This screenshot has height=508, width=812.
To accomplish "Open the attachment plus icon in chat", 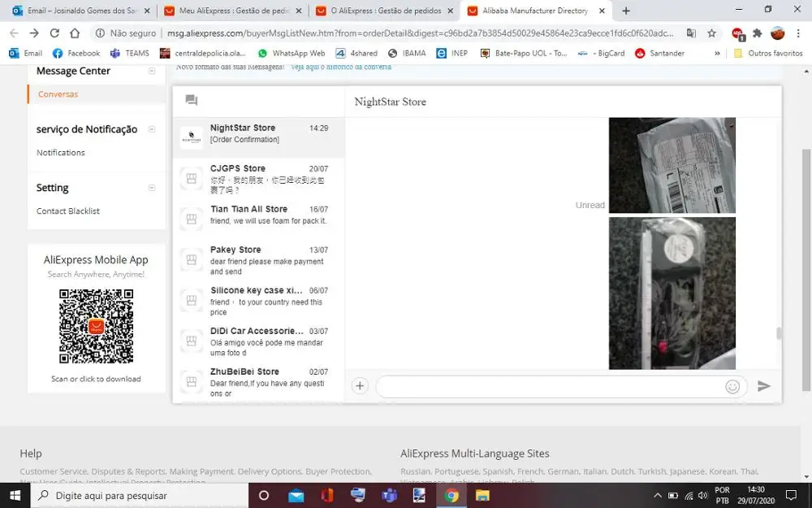I will (360, 385).
